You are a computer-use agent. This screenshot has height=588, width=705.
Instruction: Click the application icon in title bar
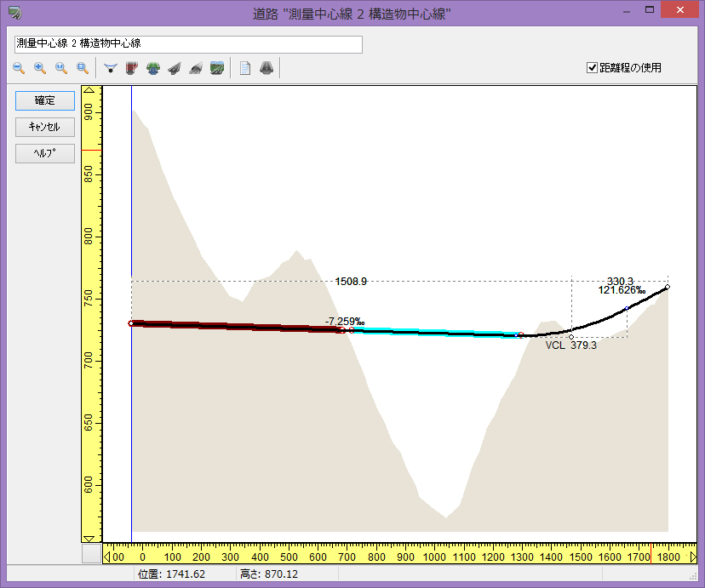[14, 13]
